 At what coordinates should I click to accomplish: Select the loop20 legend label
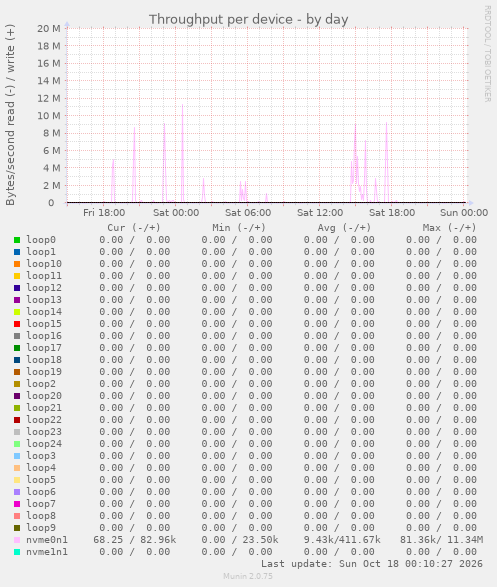click(x=44, y=396)
